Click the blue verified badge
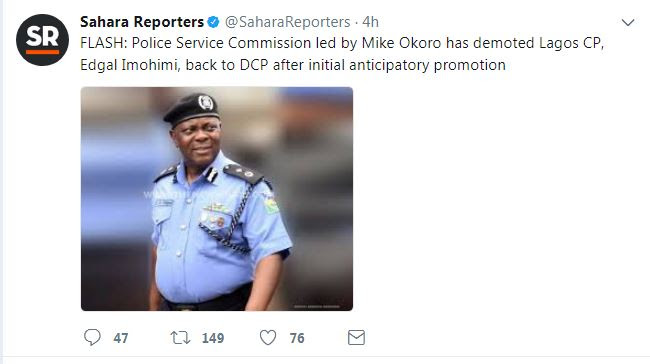The height and width of the screenshot is (364, 650). [x=213, y=22]
